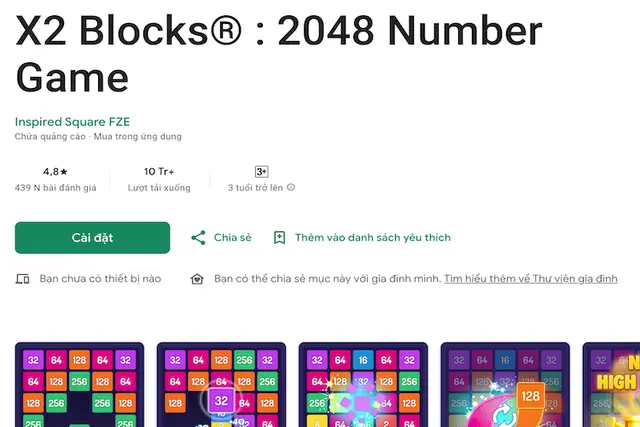Click the family library house icon
The image size is (640, 427).
[197, 279]
